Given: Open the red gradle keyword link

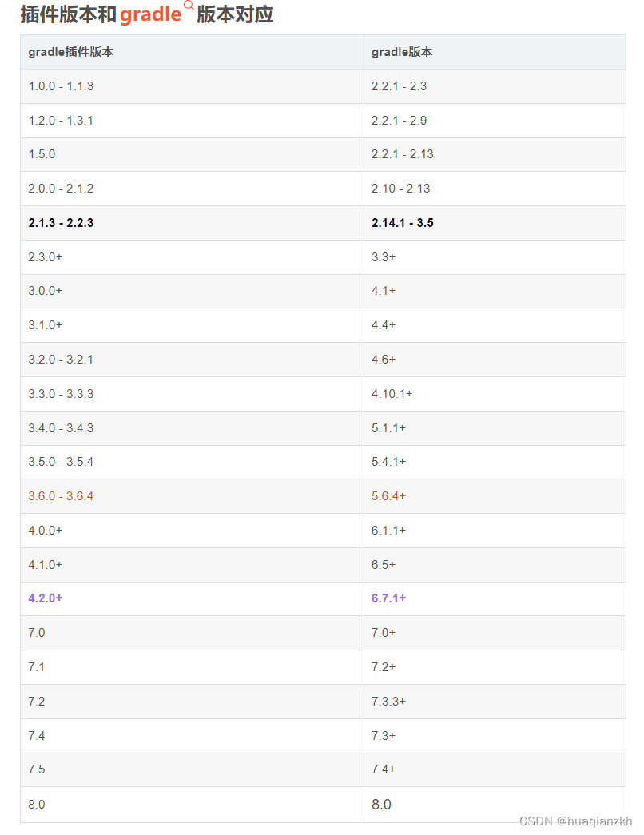Looking at the screenshot, I should 151,14.
